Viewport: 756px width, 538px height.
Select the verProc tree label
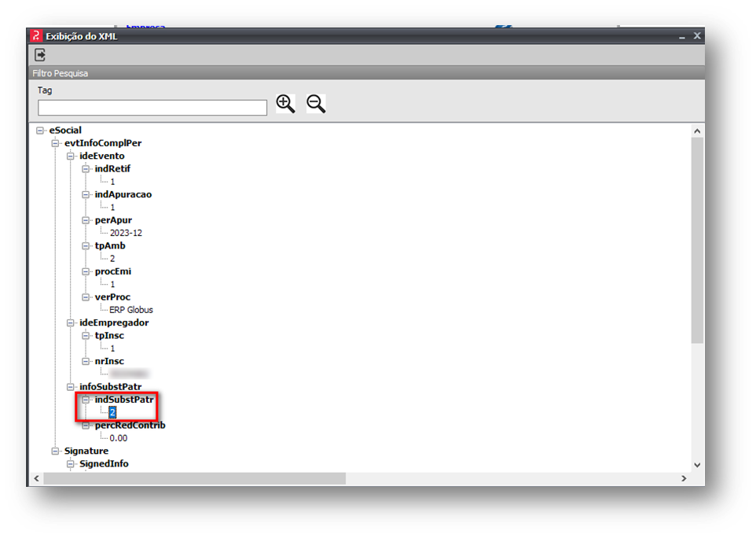[x=112, y=297]
